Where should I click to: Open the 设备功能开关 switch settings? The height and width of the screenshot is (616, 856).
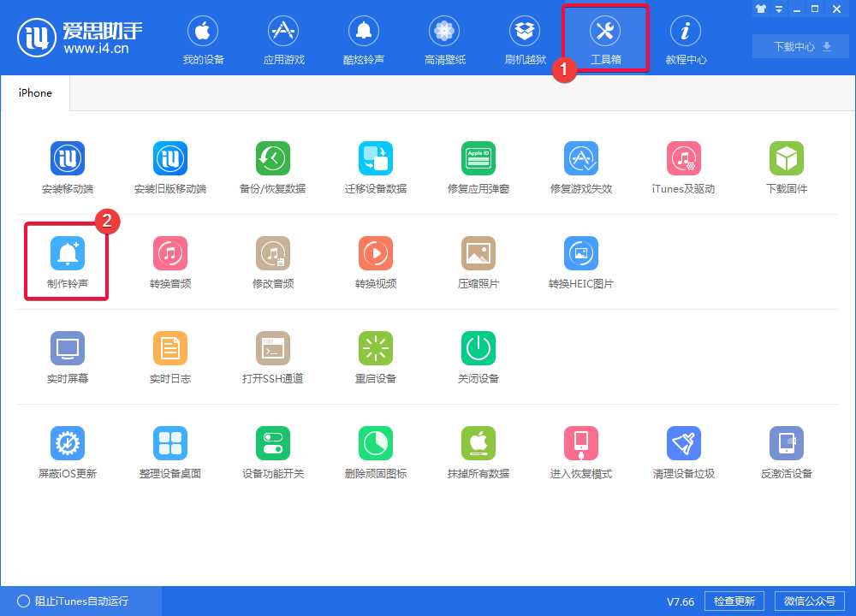tap(272, 443)
